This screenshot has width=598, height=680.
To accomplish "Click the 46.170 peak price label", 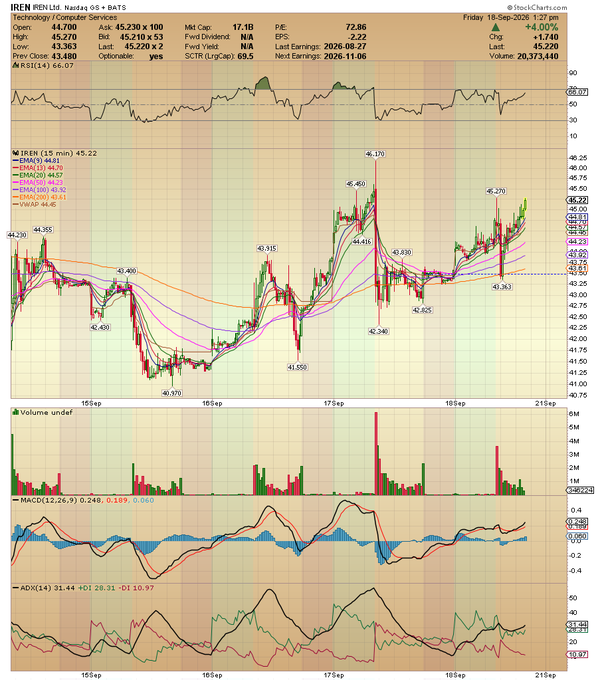I will [375, 154].
